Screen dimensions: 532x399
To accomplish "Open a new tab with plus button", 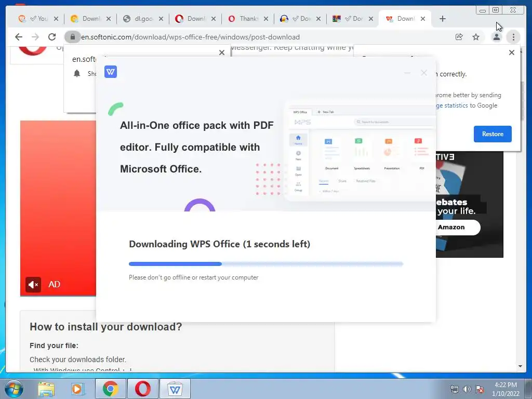I will [443, 19].
